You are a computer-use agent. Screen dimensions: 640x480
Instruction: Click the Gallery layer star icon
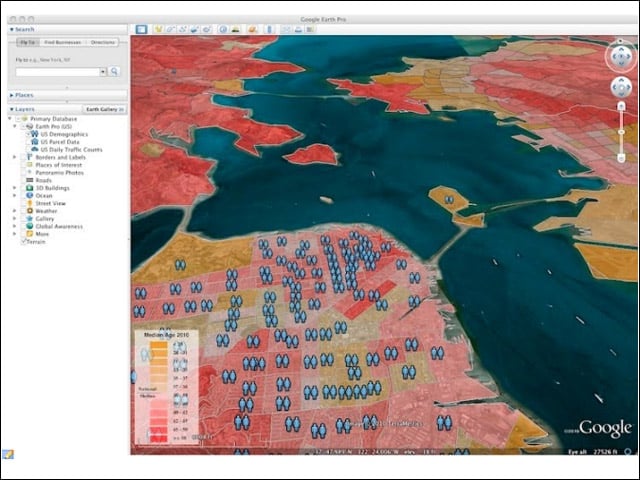29,218
